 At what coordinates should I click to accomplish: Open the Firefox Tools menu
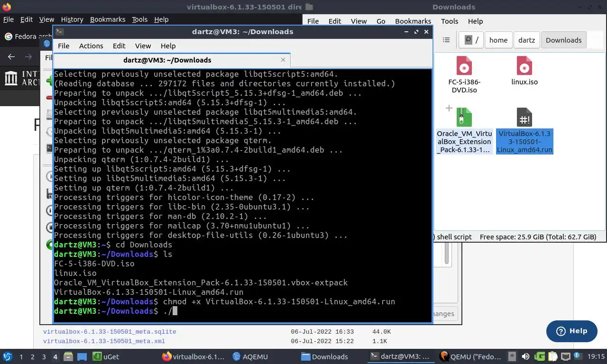140,19
